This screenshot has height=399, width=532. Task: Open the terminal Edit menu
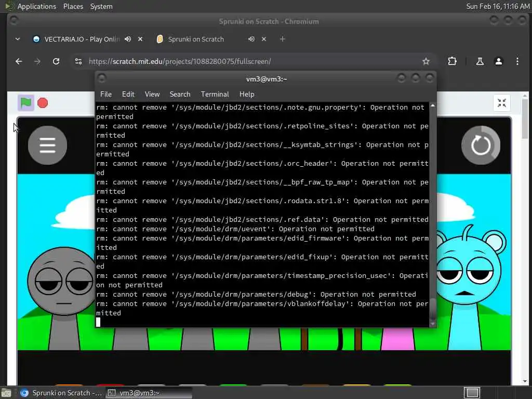(x=128, y=95)
